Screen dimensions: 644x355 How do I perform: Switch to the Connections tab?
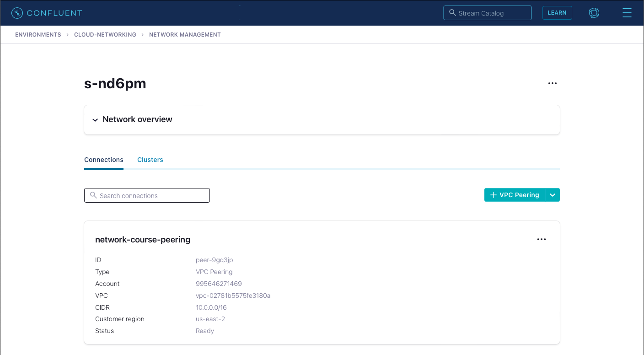(x=104, y=160)
